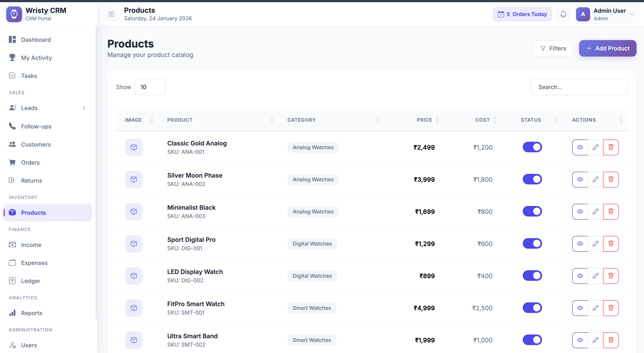Screen dimensions: 644x353
Task: Click the Add Product button
Action: [x=607, y=48]
